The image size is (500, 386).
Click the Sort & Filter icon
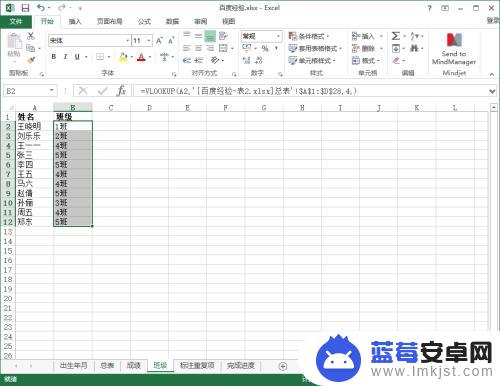[413, 36]
